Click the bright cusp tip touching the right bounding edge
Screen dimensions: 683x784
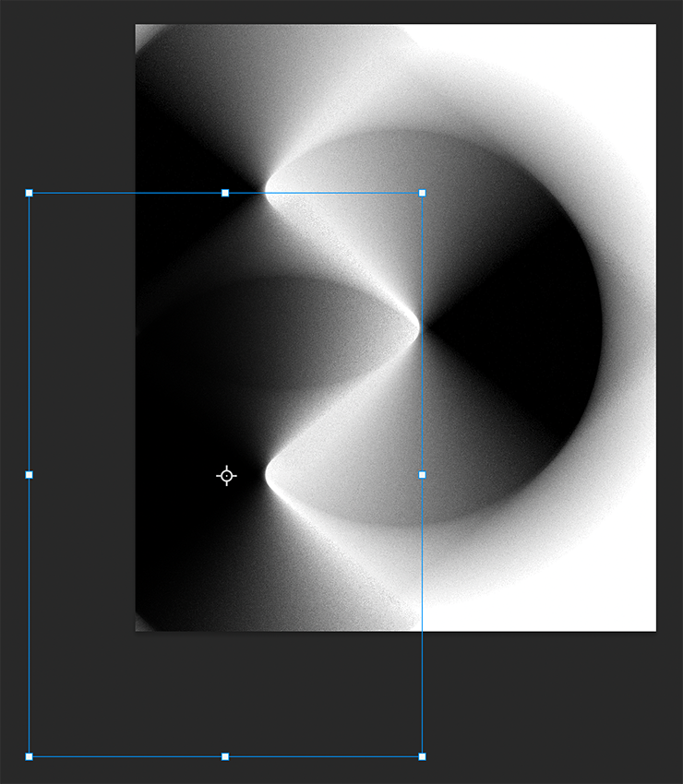tap(418, 327)
